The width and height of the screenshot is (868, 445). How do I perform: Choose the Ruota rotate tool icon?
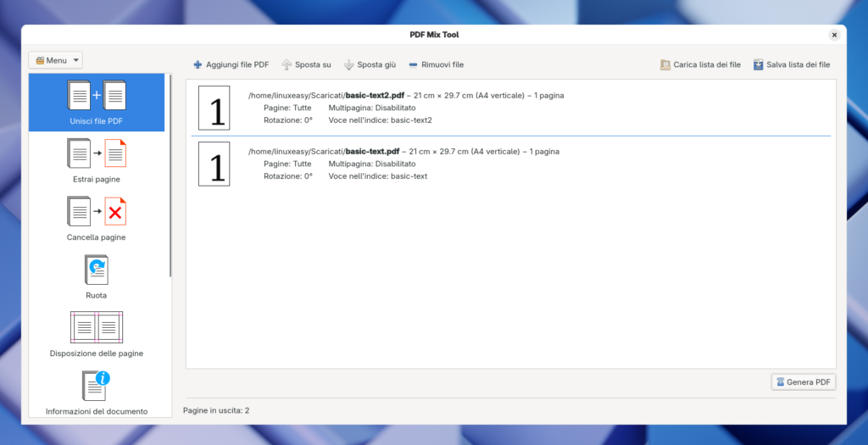pos(97,270)
